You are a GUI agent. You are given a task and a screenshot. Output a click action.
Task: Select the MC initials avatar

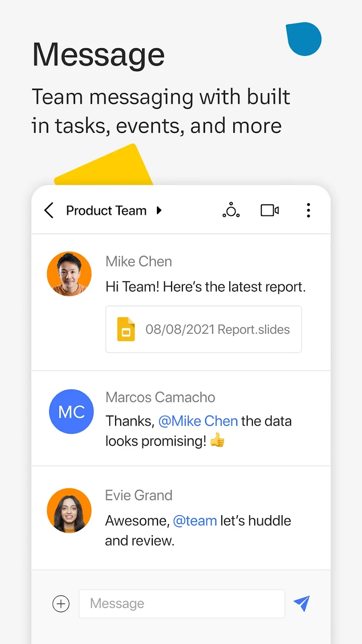[72, 411]
